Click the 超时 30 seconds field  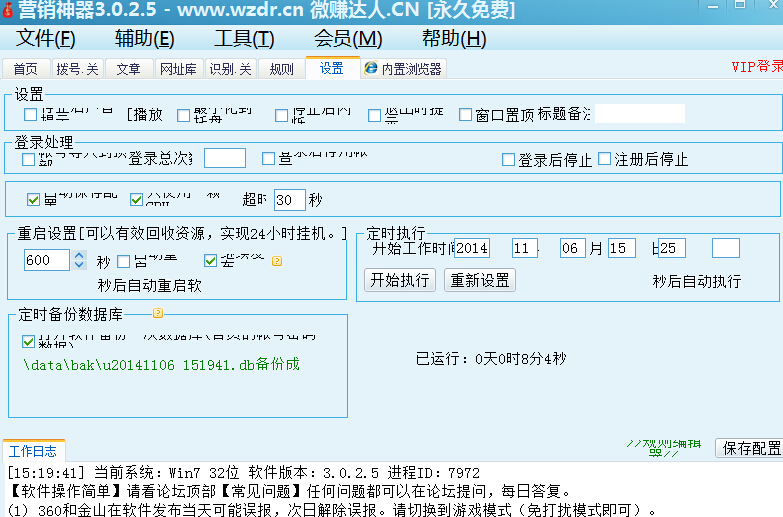(290, 200)
